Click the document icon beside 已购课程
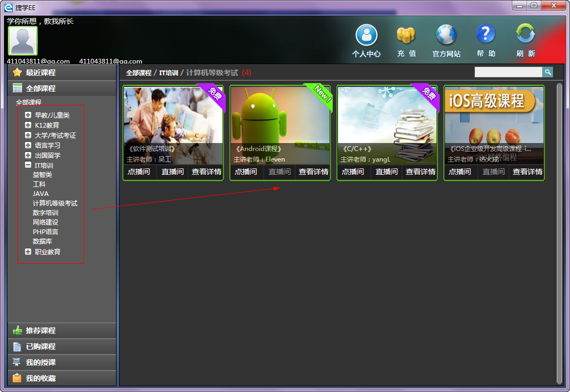Image resolution: width=570 pixels, height=392 pixels. click(17, 346)
